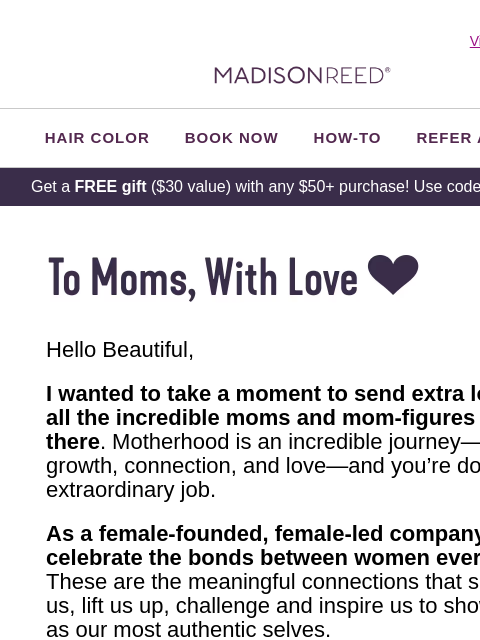Click the "To Moms, With Love" heading
The image size is (480, 640).
(x=203, y=277)
